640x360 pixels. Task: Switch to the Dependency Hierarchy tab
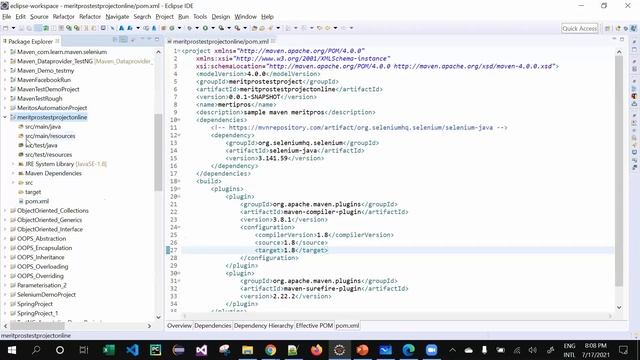tap(263, 326)
